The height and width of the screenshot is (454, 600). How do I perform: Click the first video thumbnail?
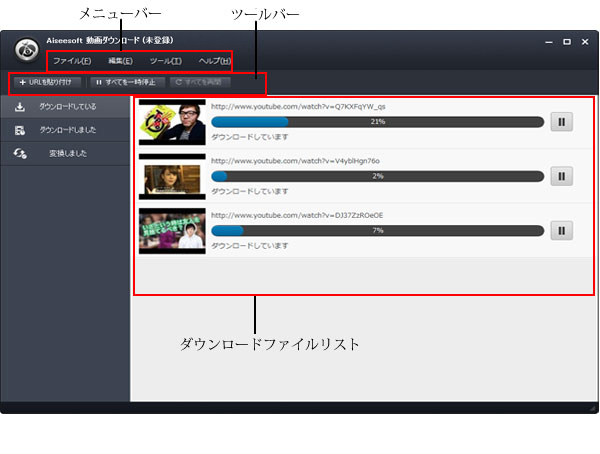171,122
